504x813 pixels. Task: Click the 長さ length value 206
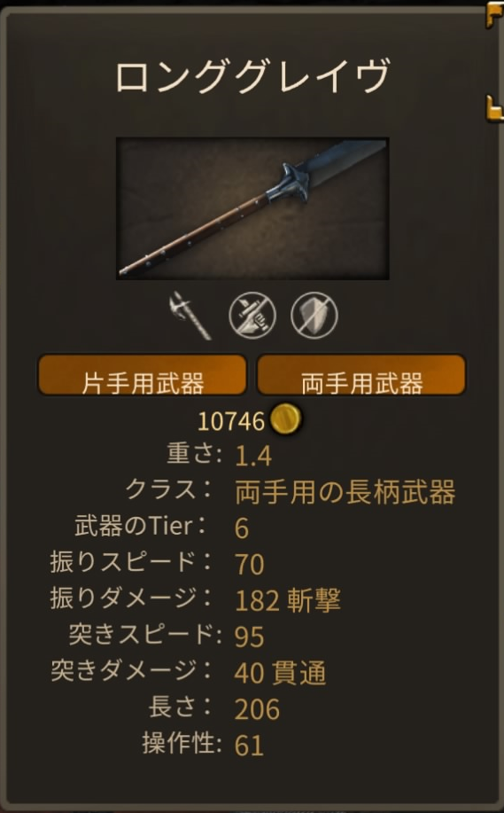[x=257, y=708]
